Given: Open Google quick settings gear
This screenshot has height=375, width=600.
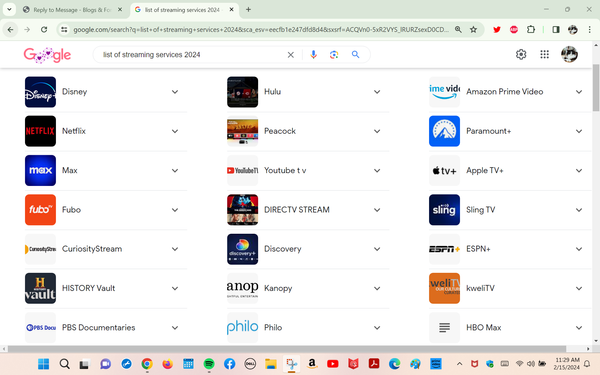Looking at the screenshot, I should click(x=521, y=54).
